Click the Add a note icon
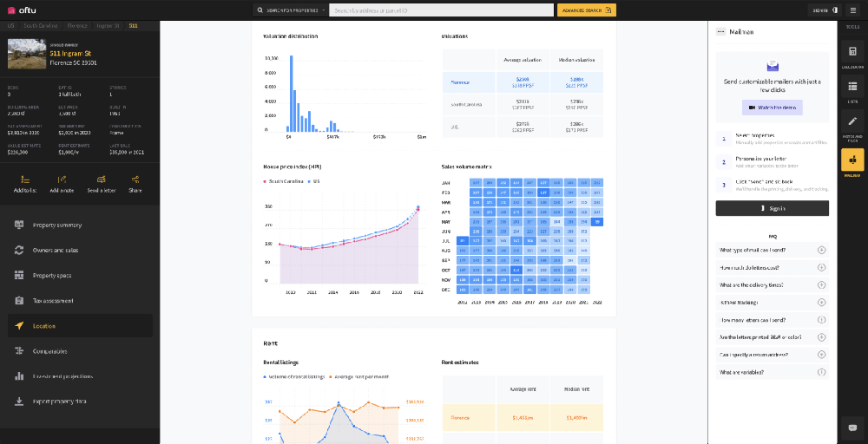 click(x=62, y=180)
